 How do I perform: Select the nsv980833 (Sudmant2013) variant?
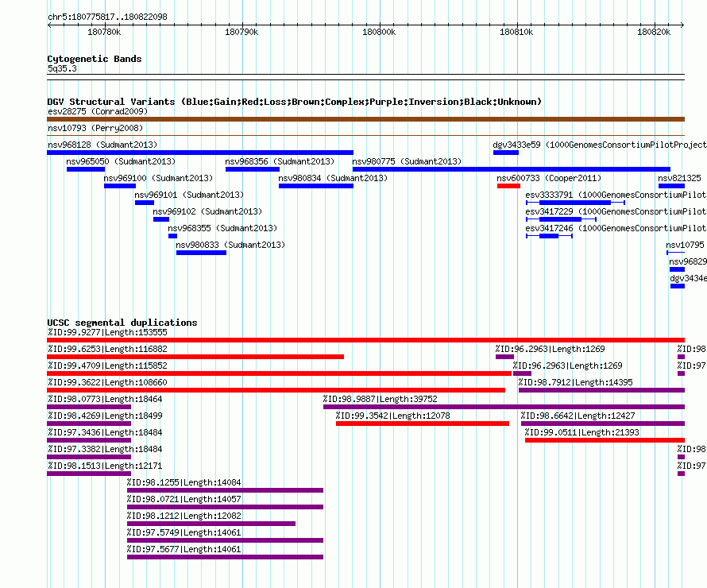(230, 245)
